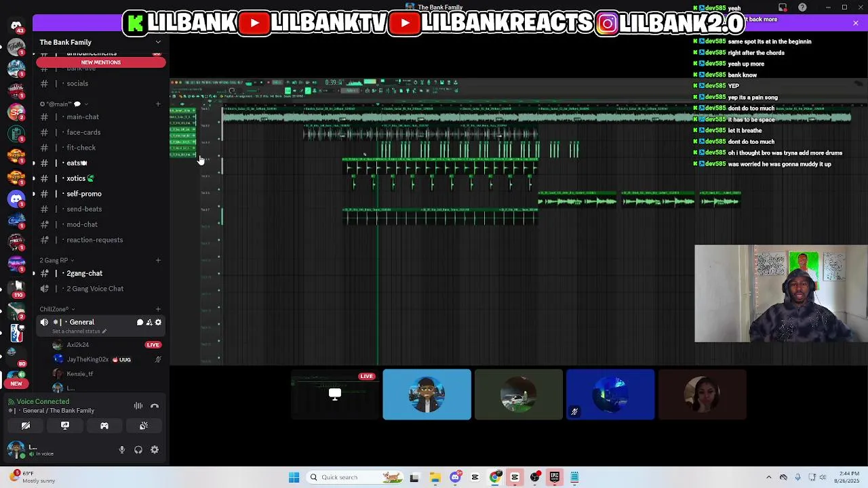Open Task View on taskbar
868x488 pixels.
point(414,477)
